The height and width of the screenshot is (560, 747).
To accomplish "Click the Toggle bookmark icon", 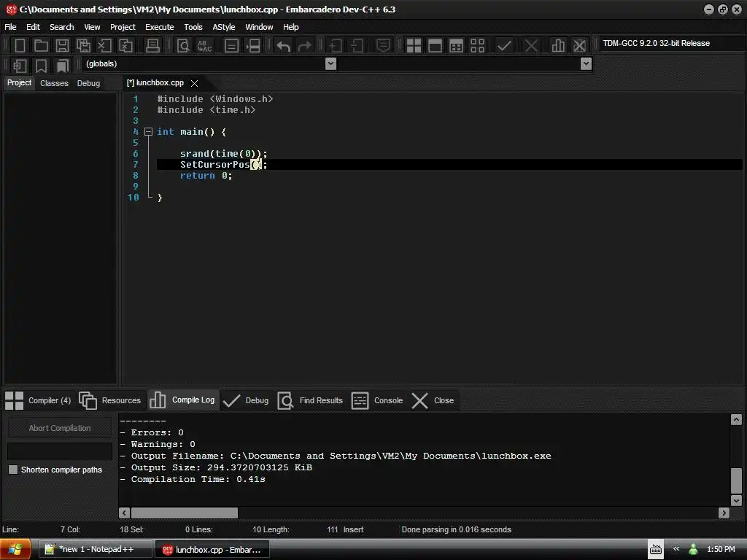I will pyautogui.click(x=41, y=65).
